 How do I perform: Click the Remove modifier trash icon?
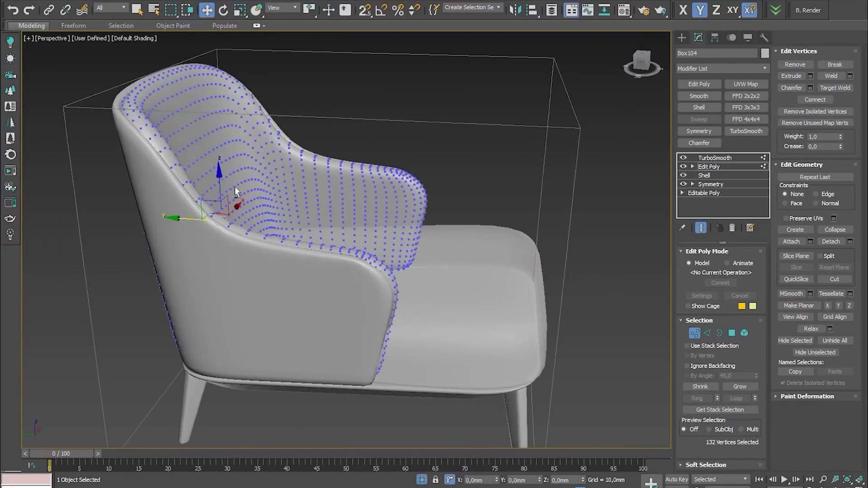click(x=732, y=228)
